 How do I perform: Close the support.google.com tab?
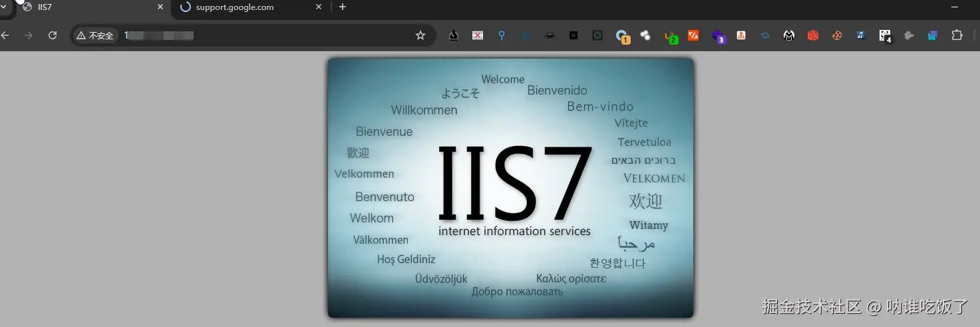coord(319,7)
